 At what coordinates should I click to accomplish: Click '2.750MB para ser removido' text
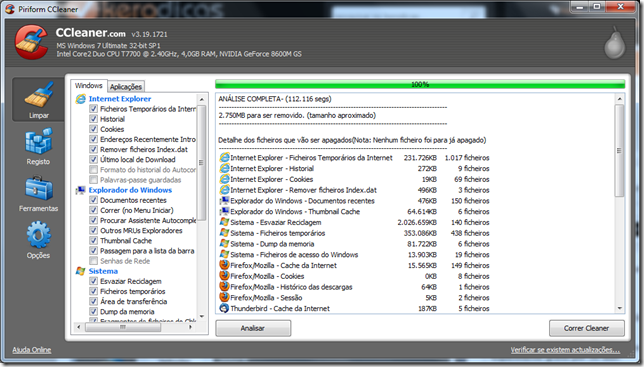tap(297, 115)
